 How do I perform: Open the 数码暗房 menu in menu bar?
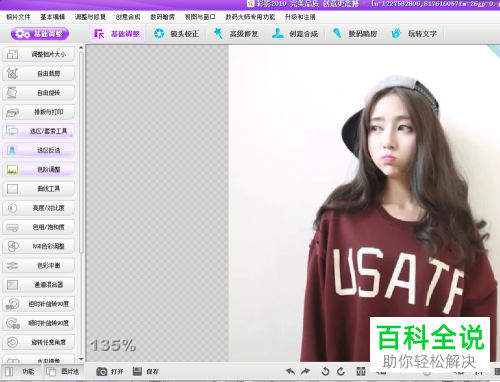(162, 17)
